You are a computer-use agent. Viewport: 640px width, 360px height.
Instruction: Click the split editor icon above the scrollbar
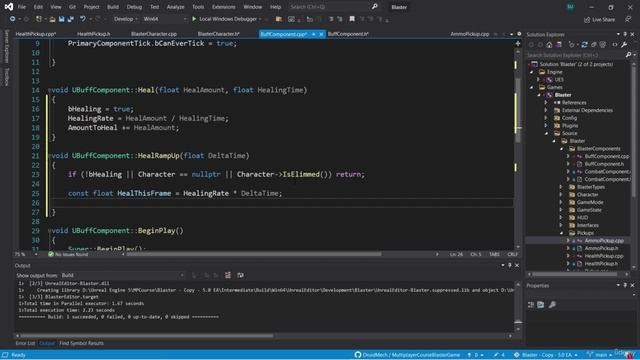click(x=518, y=43)
